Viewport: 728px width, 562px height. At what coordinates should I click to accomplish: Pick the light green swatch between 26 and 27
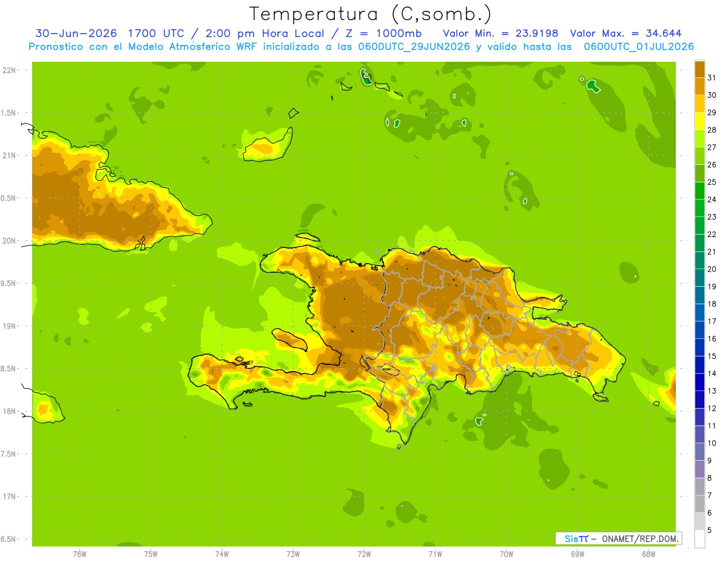click(x=699, y=156)
